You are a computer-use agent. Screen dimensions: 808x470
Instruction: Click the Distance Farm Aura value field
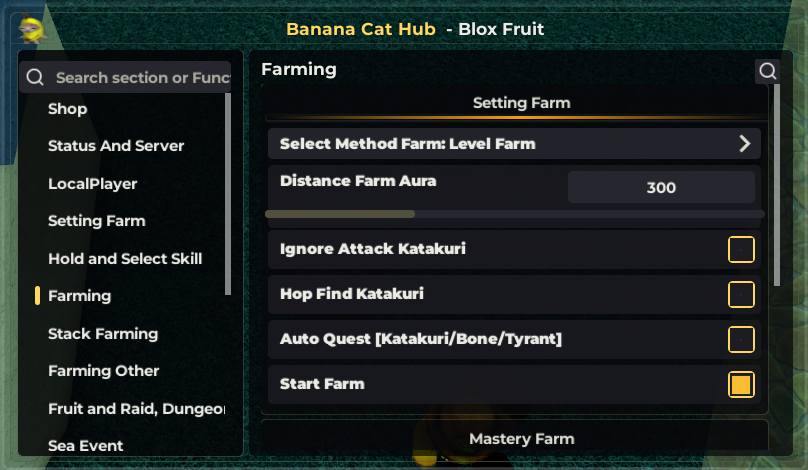[661, 187]
